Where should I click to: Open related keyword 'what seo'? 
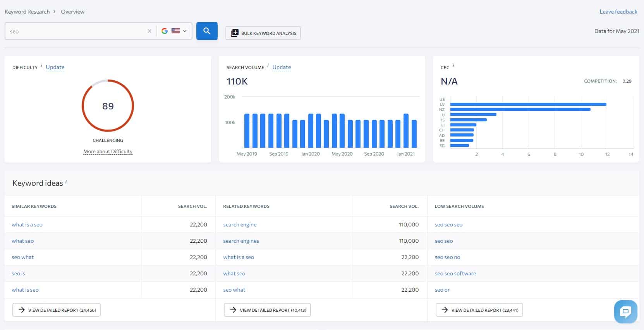(x=234, y=273)
